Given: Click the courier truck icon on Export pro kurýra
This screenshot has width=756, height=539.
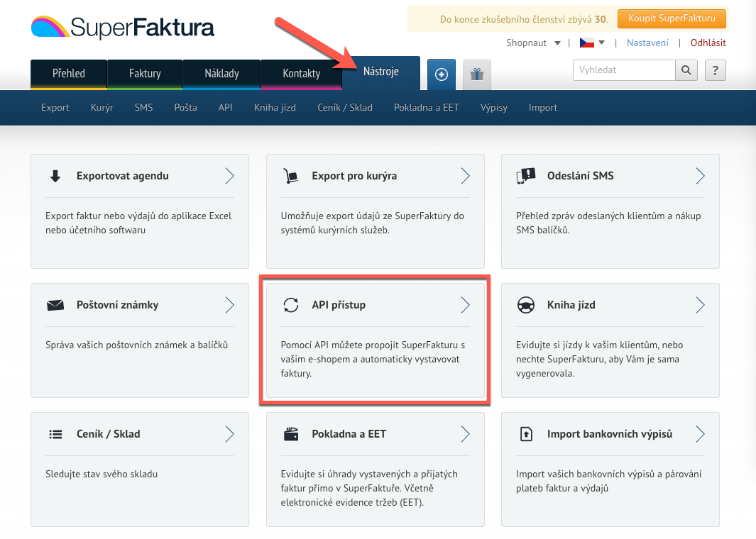Looking at the screenshot, I should (291, 175).
